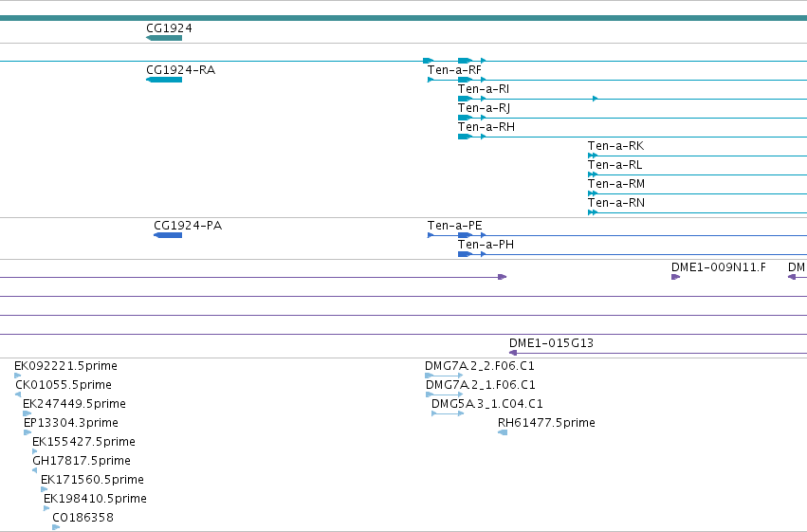Click the DME1-015G13 purple arrowhead
This screenshot has height=532, width=807.
513,353
